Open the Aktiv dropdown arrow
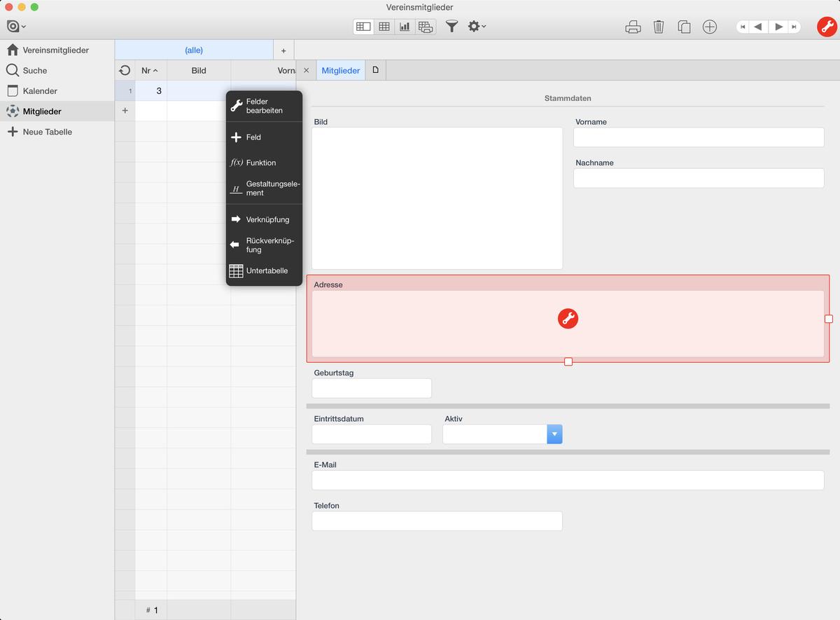This screenshot has width=840, height=620. (554, 434)
